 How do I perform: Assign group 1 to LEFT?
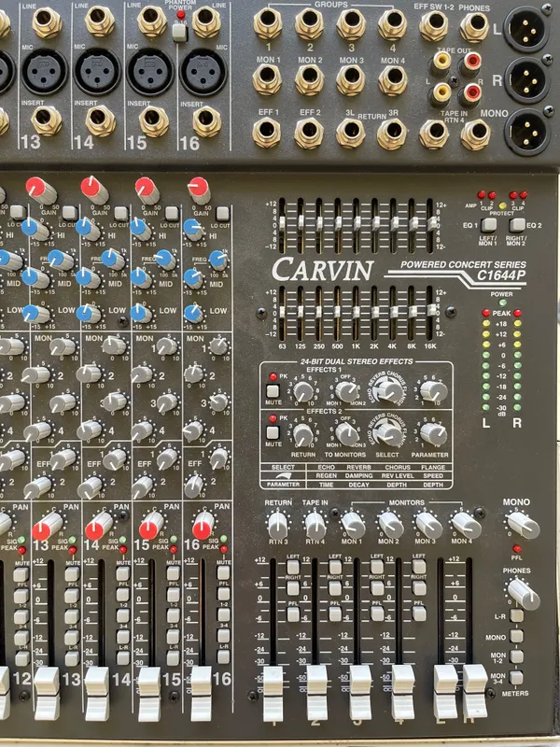click(x=293, y=567)
